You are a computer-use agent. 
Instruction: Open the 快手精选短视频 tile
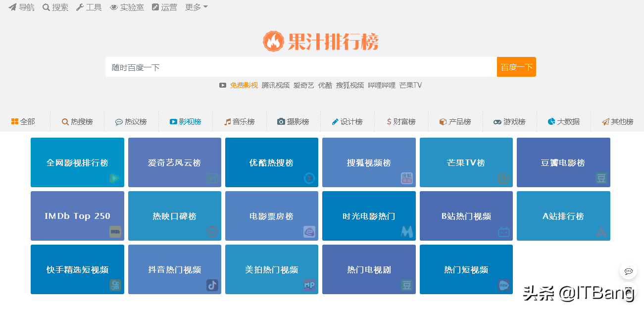point(77,269)
